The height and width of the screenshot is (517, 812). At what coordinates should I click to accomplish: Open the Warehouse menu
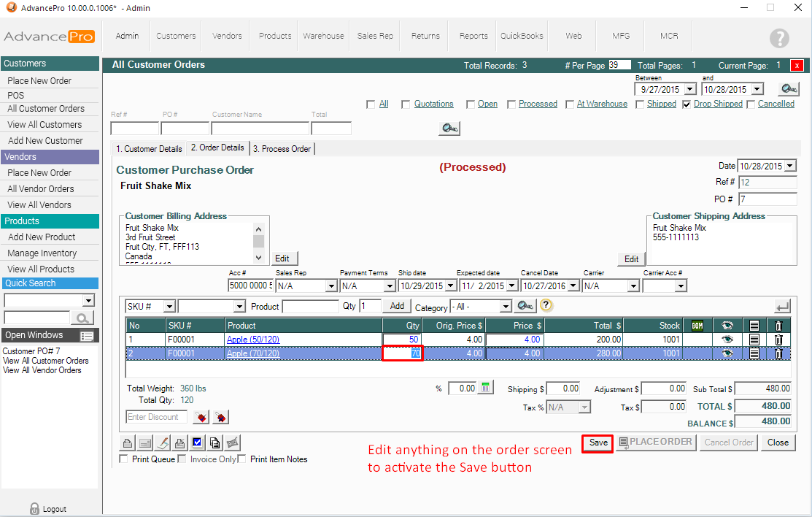click(x=323, y=36)
